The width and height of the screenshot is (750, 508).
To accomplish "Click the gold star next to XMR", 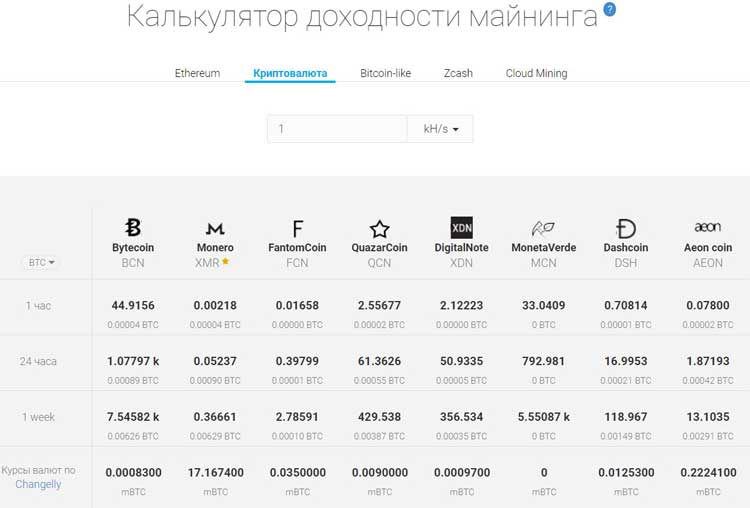I will (225, 261).
